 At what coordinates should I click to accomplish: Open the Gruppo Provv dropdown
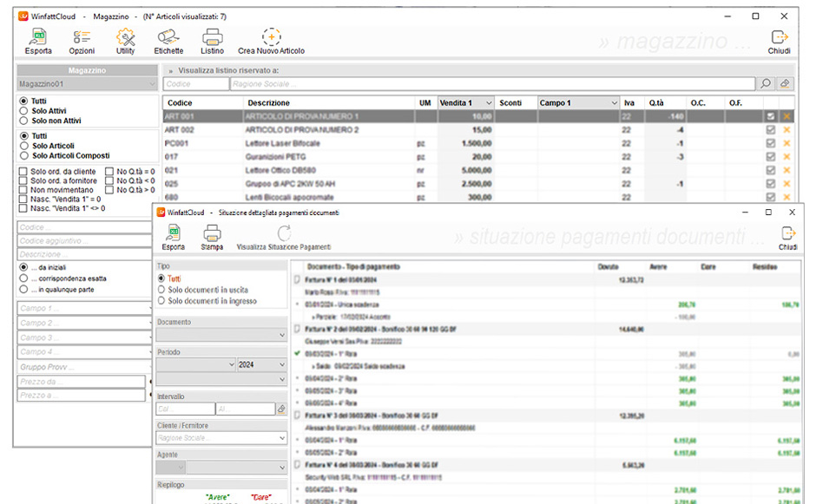(85, 367)
